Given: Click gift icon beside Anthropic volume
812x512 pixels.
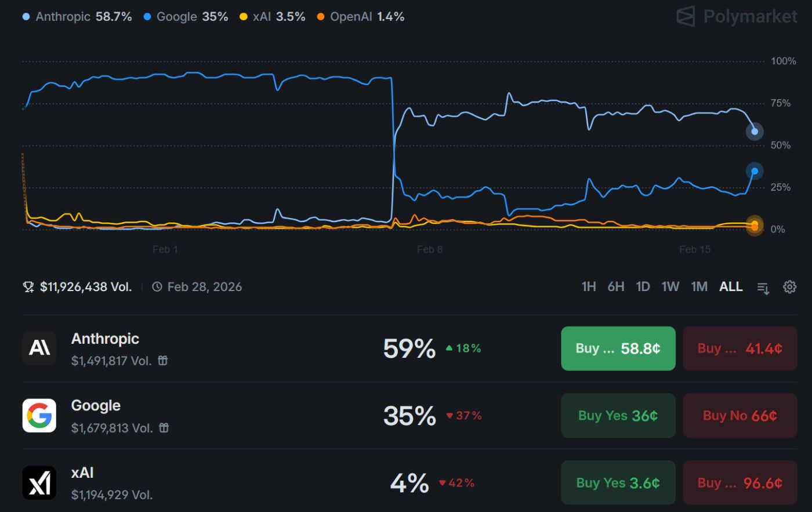Looking at the screenshot, I should tap(163, 361).
